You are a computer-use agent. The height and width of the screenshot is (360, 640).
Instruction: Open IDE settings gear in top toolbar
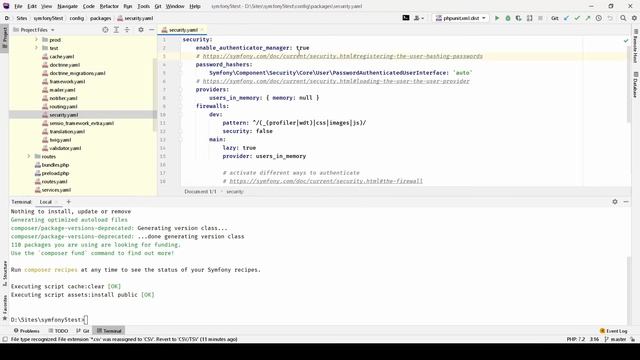tap(634, 18)
